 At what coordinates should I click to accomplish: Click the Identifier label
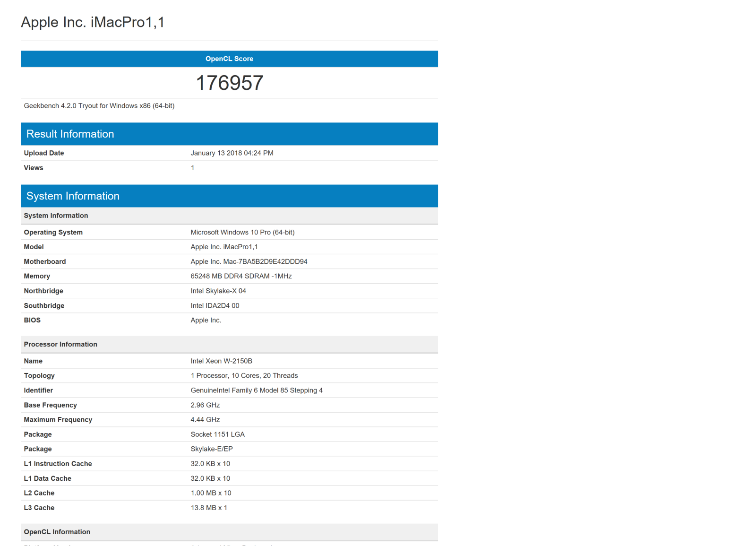pyautogui.click(x=38, y=390)
